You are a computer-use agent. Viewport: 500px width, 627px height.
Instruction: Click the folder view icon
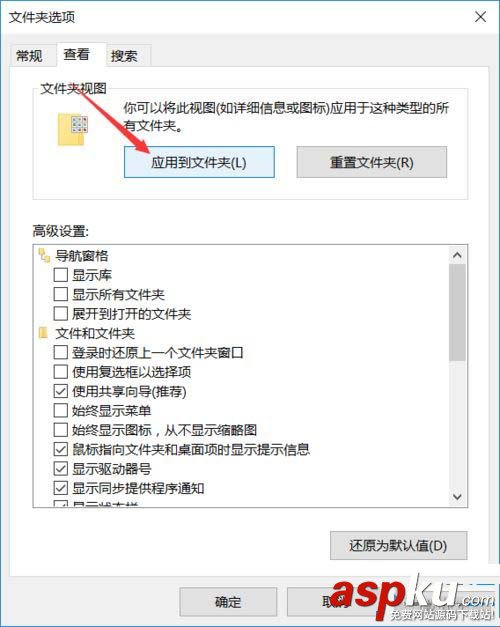(x=73, y=129)
